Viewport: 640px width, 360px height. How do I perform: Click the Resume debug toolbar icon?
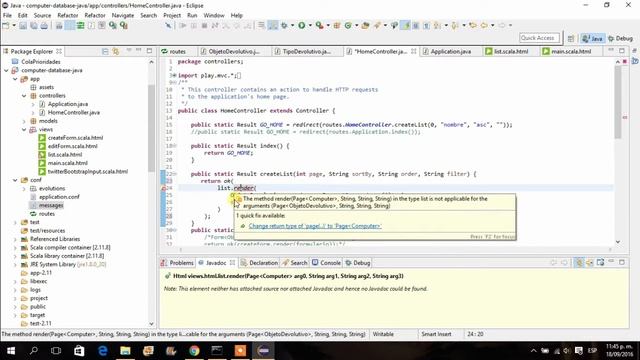tap(183, 25)
